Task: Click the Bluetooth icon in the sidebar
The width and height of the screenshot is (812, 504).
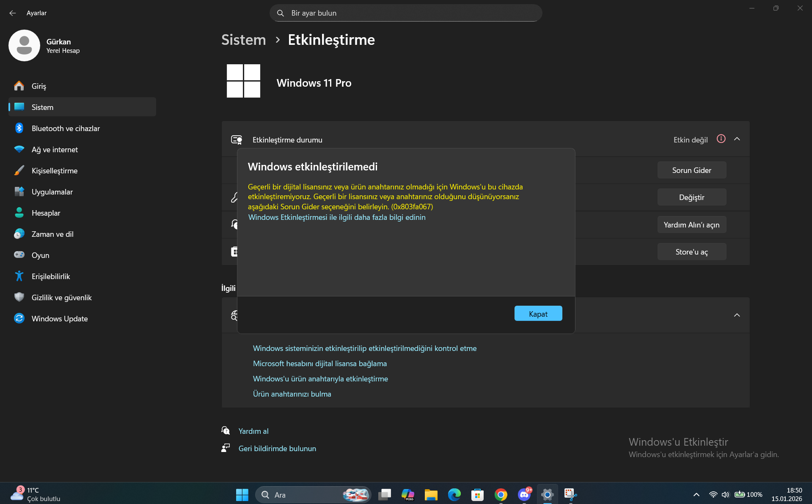Action: click(19, 128)
